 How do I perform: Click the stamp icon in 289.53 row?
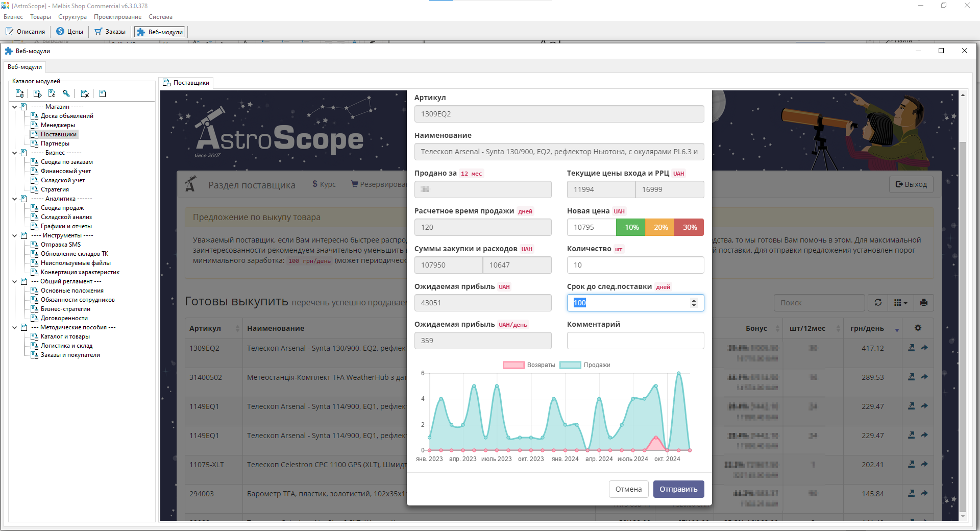(912, 377)
